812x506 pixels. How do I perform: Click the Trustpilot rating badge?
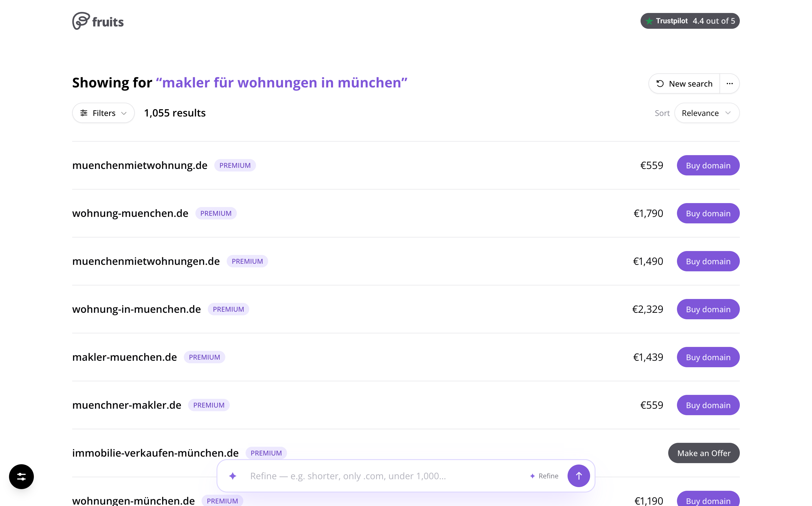[x=690, y=21]
